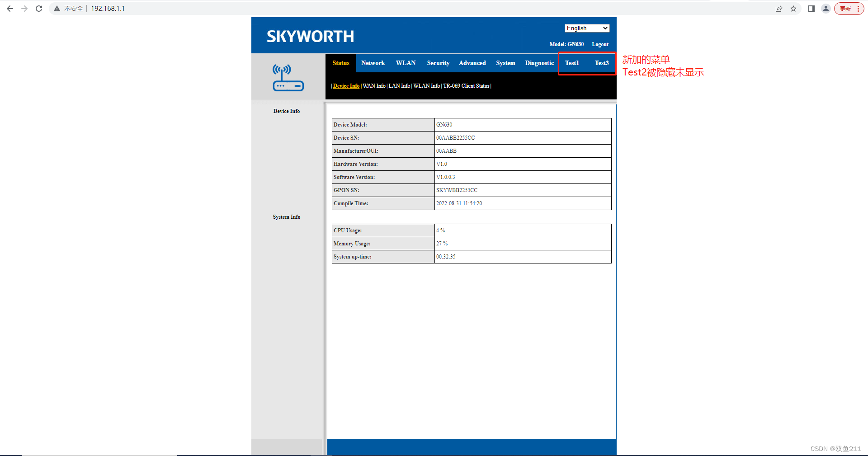
Task: Select Software Version value V1.0.0.3
Action: 445,177
